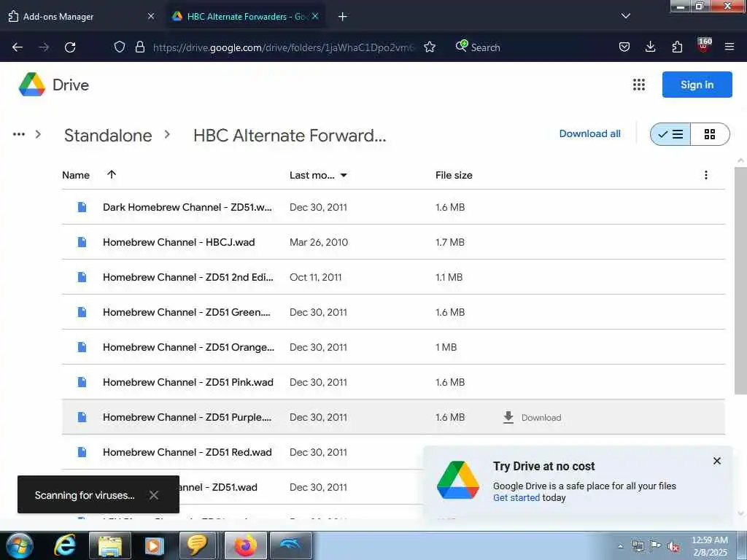Bookmark this page with the star icon
The width and height of the screenshot is (747, 560).
(x=430, y=47)
